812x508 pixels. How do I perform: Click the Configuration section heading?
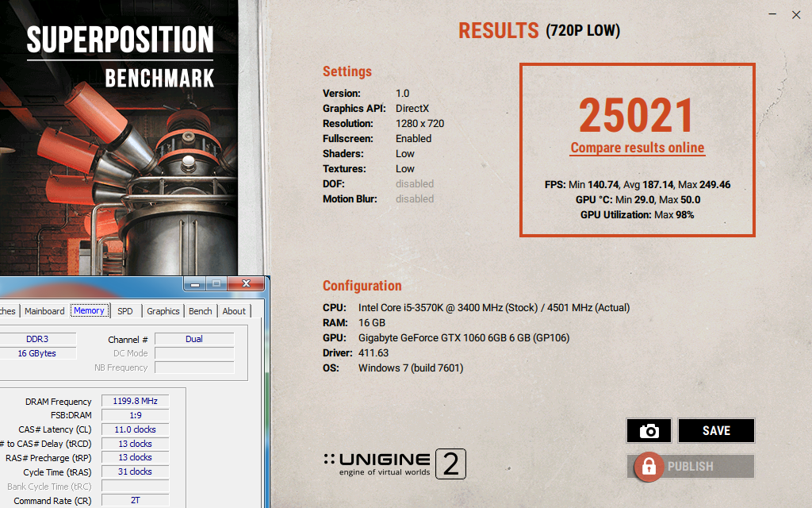coord(362,286)
